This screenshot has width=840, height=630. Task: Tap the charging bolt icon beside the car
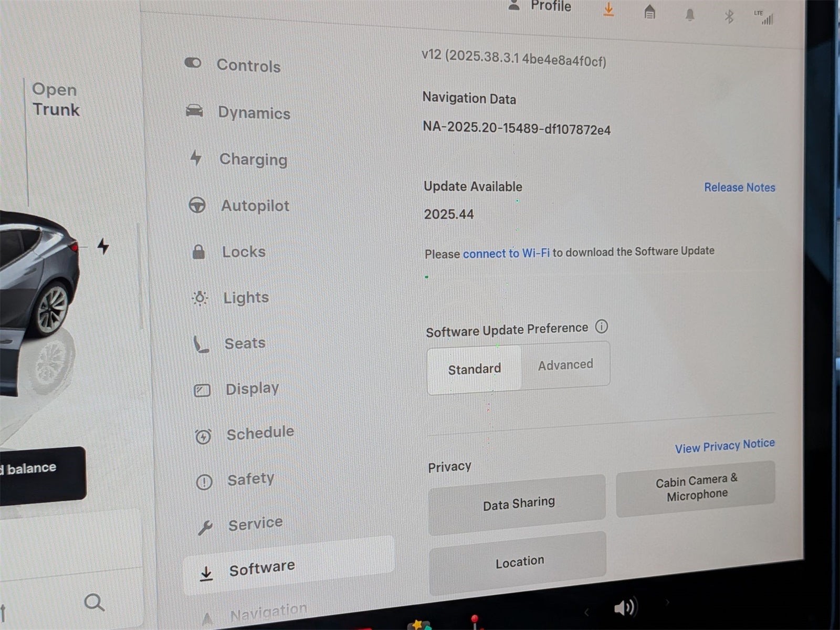coord(103,246)
